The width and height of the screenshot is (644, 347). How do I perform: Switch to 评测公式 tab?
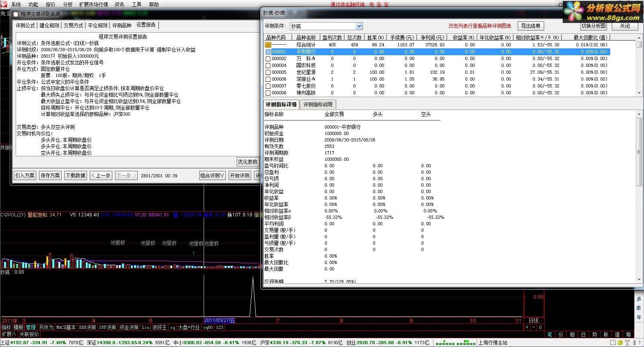[x=25, y=25]
